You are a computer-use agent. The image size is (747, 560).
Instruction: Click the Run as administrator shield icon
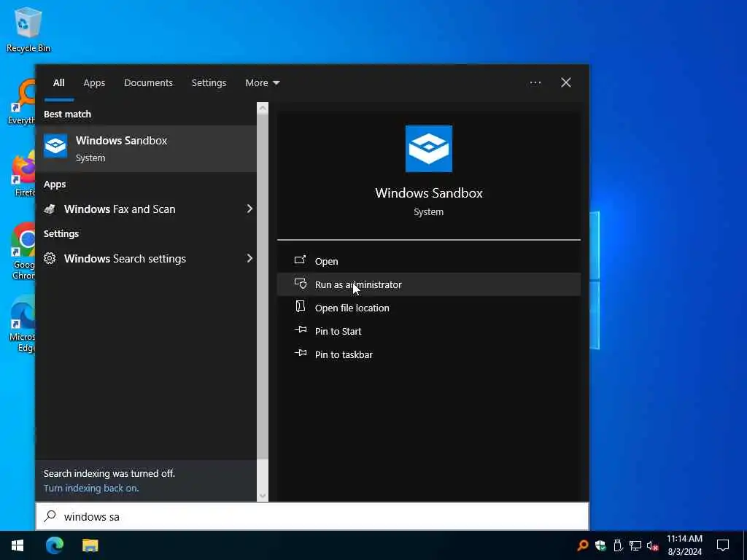point(300,284)
